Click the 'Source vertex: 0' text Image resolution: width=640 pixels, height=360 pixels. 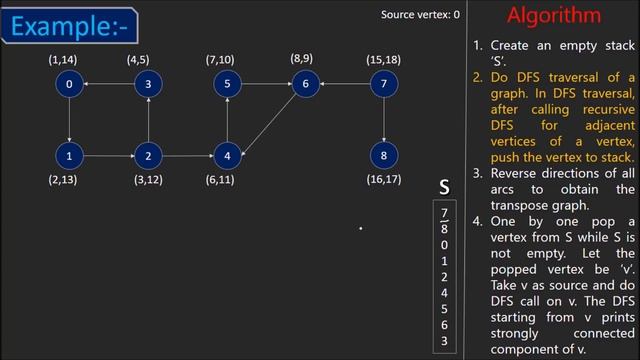pos(420,15)
